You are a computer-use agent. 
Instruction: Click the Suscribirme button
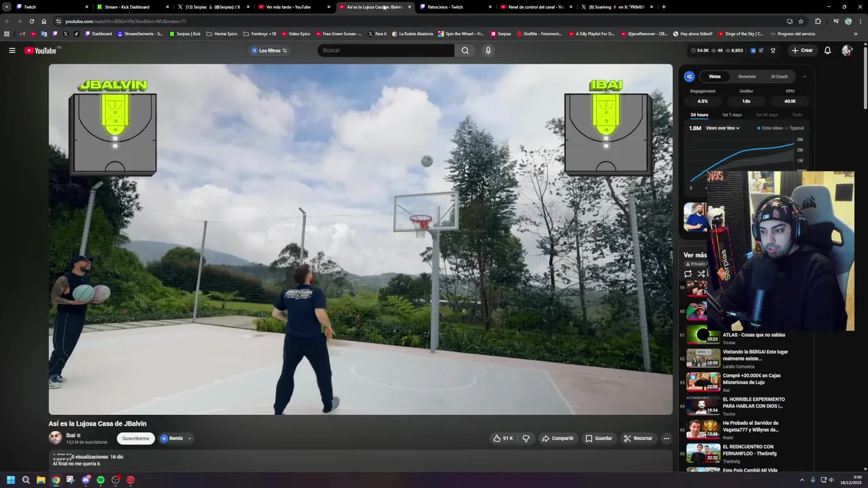[x=136, y=439]
